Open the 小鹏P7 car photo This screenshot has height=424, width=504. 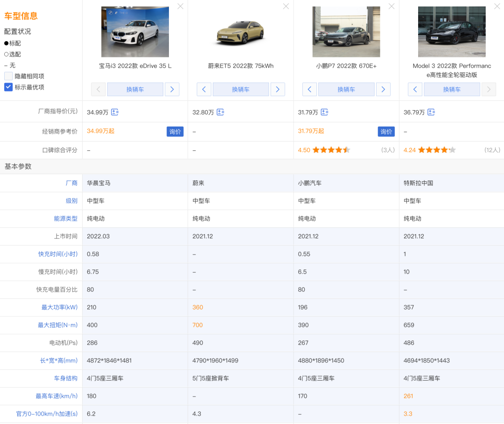coord(346,32)
